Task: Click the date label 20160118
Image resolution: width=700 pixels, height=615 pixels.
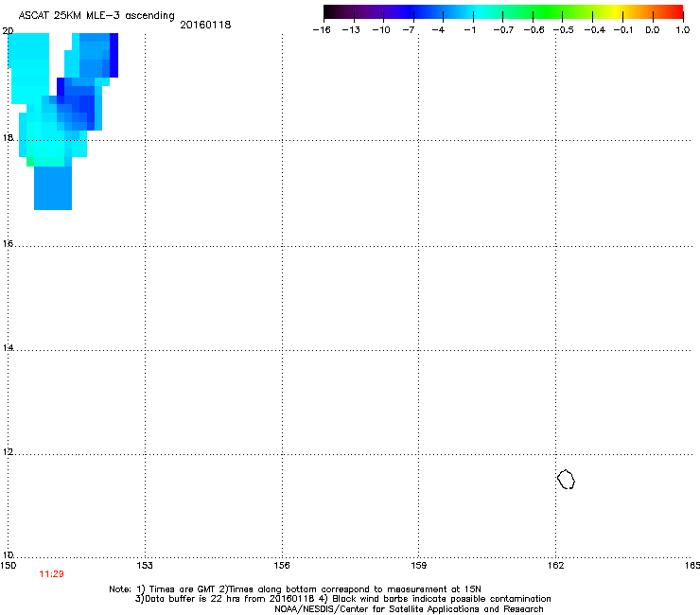Action: [x=205, y=25]
